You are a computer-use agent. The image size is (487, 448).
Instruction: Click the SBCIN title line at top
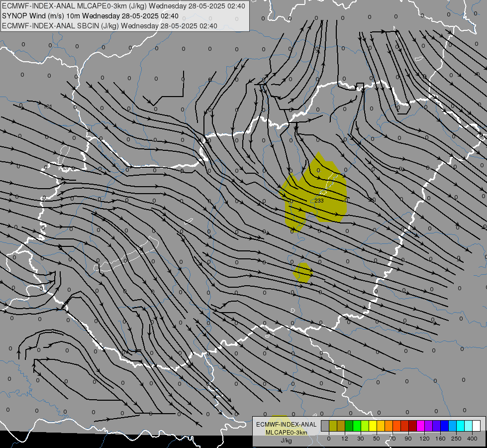[x=109, y=26]
